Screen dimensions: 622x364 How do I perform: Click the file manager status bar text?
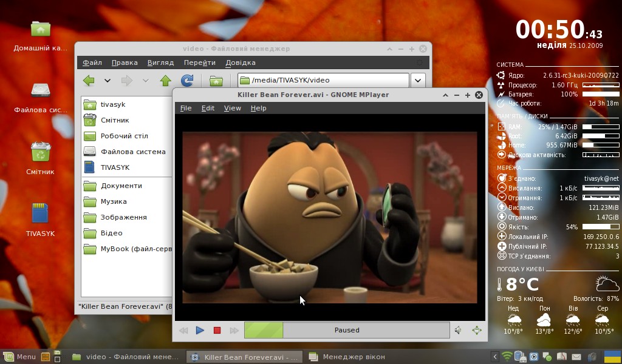coord(125,306)
